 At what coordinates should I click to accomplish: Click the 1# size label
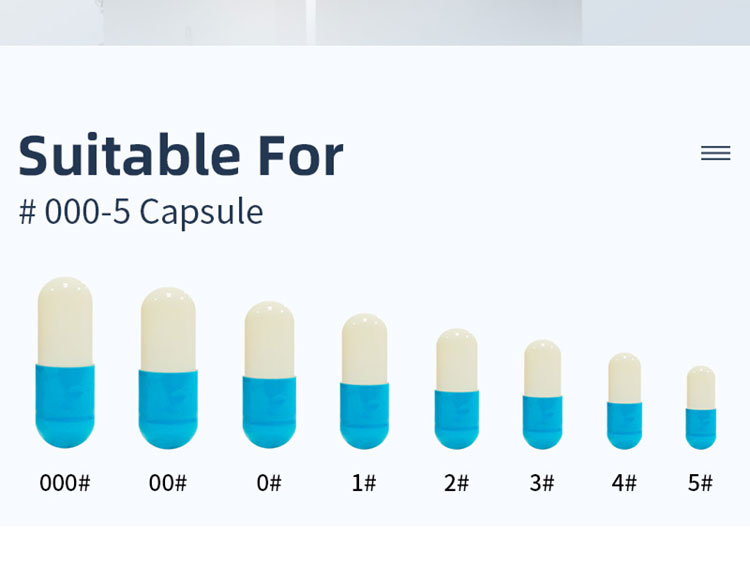(364, 483)
